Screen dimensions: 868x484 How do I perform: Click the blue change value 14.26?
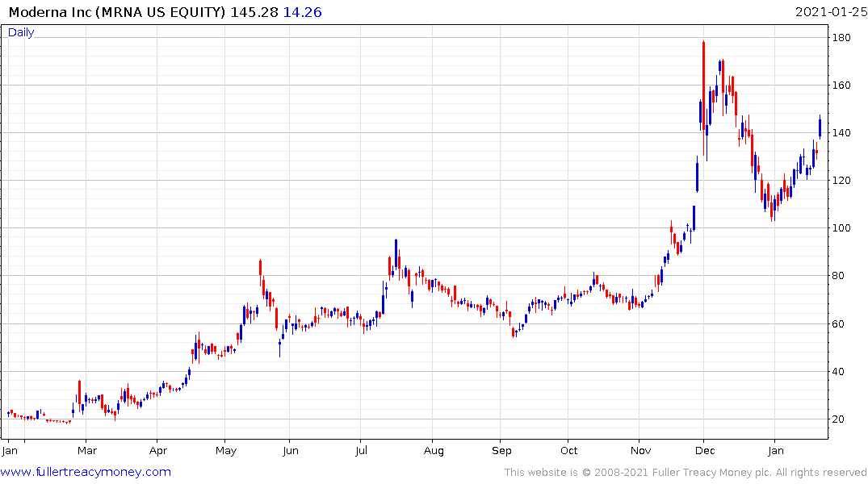coord(302,12)
